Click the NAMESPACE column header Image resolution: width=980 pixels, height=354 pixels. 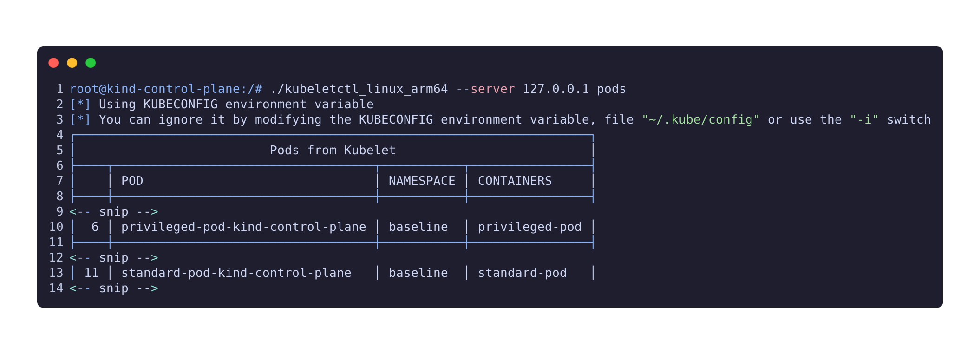click(x=422, y=181)
